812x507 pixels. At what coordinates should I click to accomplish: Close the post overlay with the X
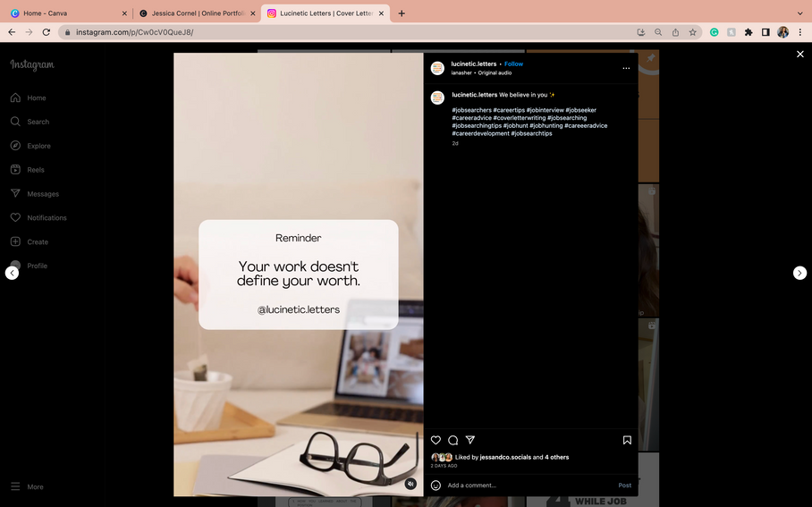click(x=799, y=54)
